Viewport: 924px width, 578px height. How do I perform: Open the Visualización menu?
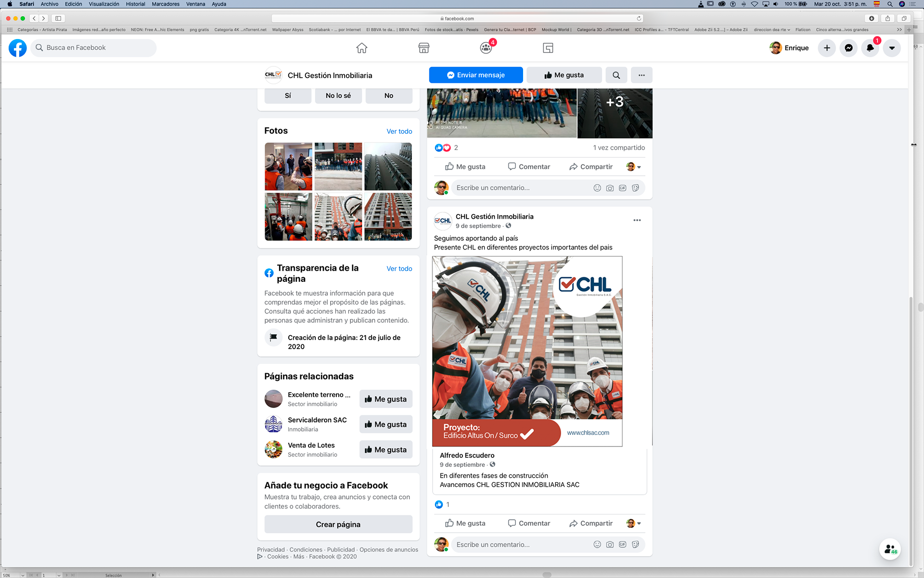103,4
